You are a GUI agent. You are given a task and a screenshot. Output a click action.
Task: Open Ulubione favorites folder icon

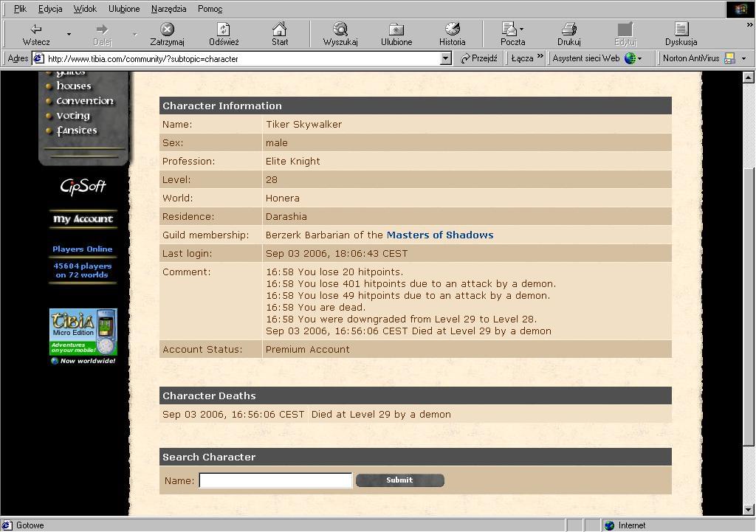pyautogui.click(x=396, y=29)
